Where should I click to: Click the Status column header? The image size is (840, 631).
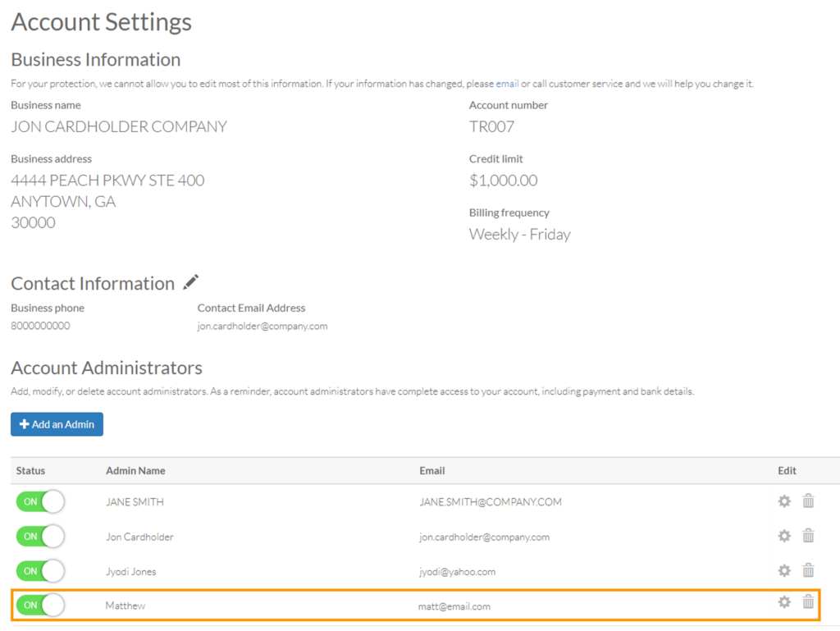30,471
